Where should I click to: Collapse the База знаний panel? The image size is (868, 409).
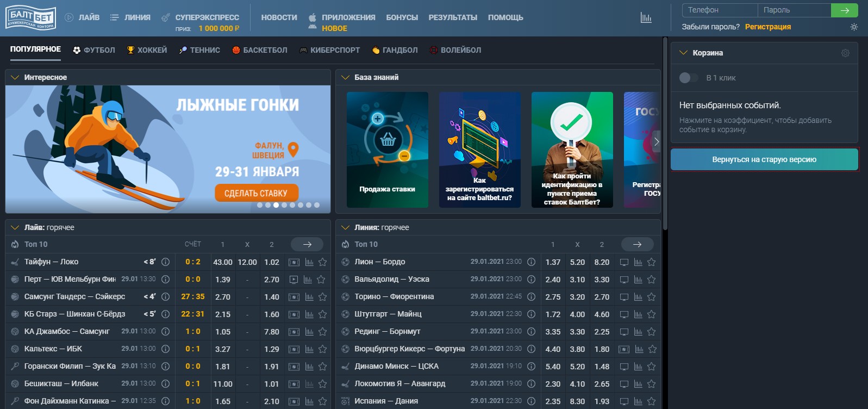click(345, 77)
